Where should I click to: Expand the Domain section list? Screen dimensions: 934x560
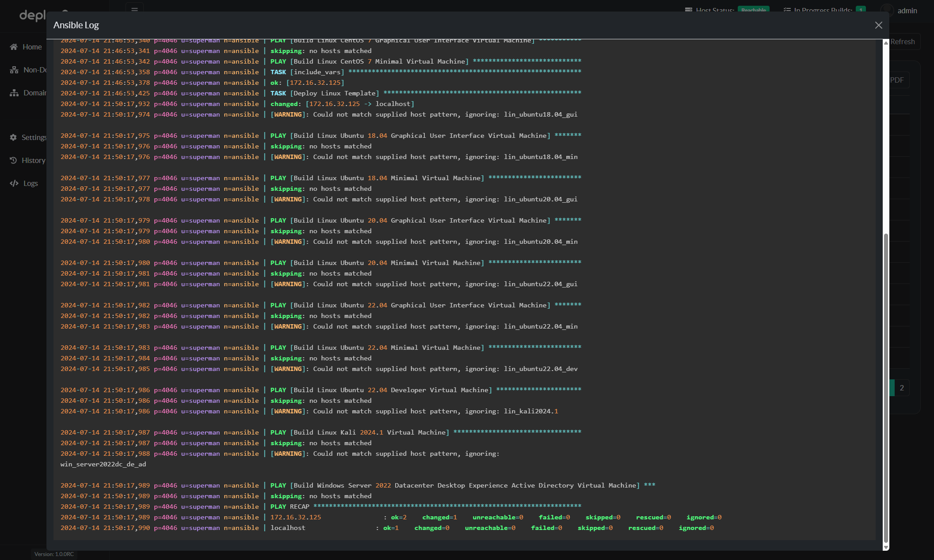(34, 92)
